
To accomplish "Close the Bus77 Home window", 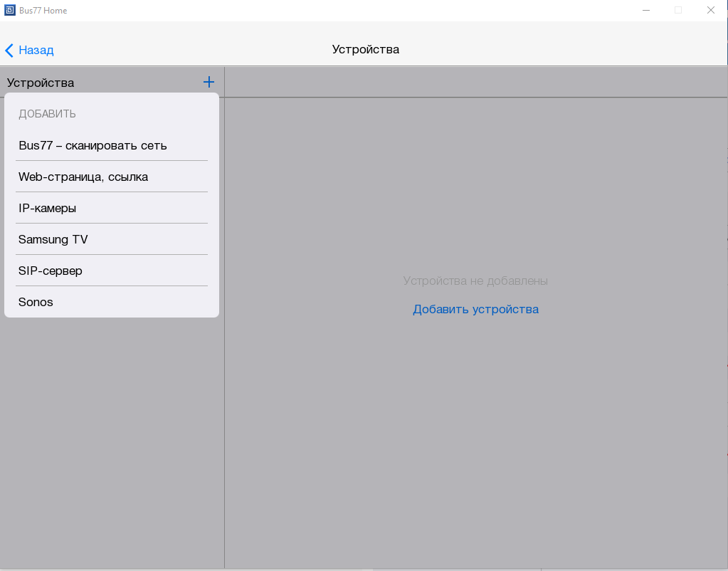I will (710, 10).
